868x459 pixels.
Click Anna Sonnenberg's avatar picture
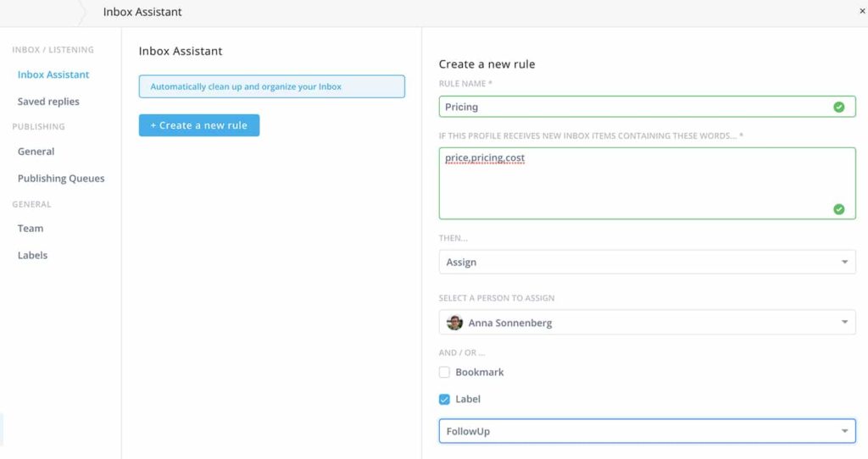[x=455, y=323]
